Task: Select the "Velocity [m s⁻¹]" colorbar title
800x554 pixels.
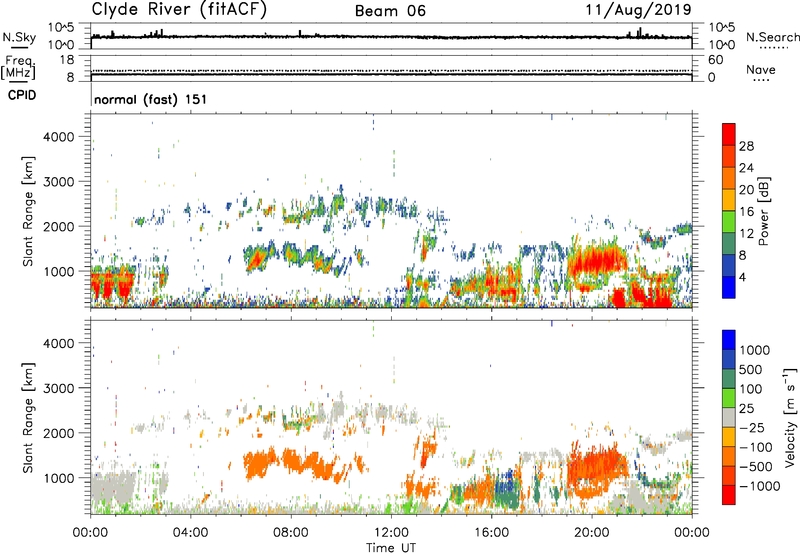Action: click(790, 417)
